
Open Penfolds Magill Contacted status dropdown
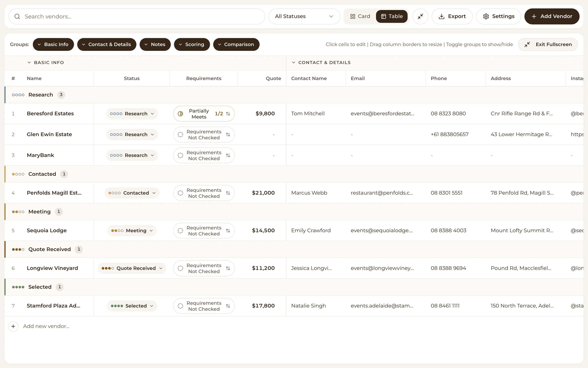[132, 193]
